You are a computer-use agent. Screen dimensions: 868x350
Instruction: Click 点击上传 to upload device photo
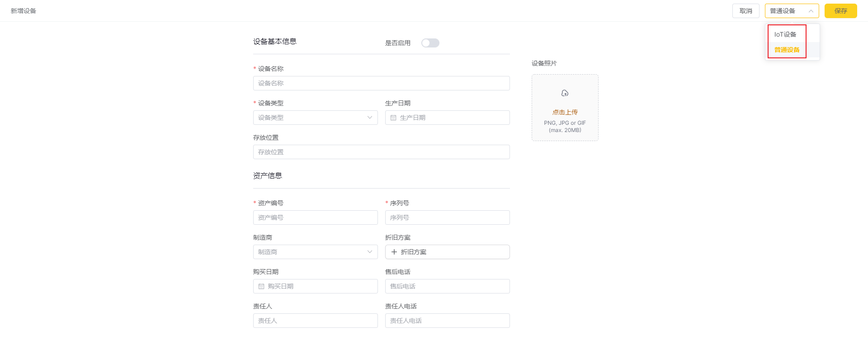pos(565,112)
